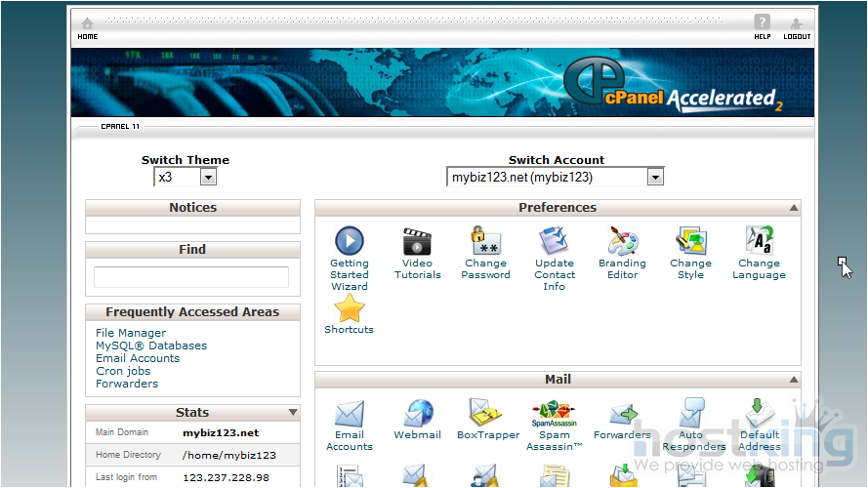This screenshot has height=488, width=868.
Task: Launch Webmail from the Mail section
Action: (x=417, y=414)
